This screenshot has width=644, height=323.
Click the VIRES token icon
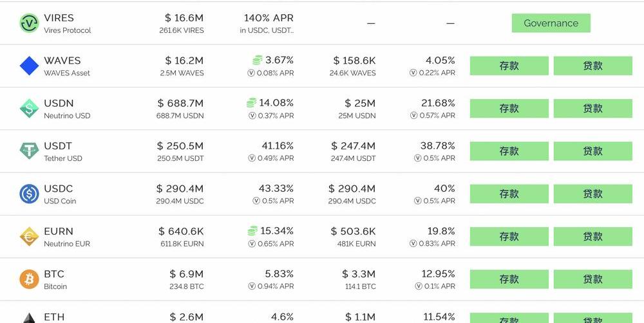29,23
